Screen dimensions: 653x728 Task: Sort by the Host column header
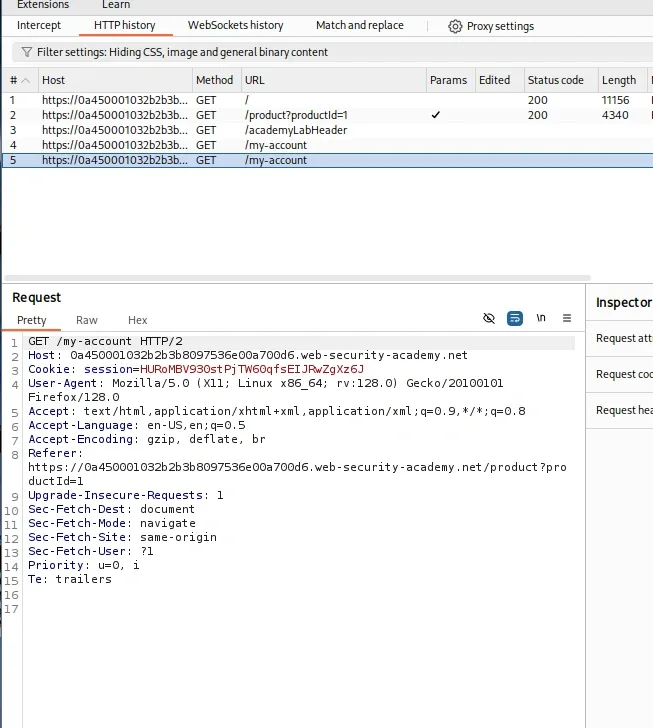[x=115, y=80]
